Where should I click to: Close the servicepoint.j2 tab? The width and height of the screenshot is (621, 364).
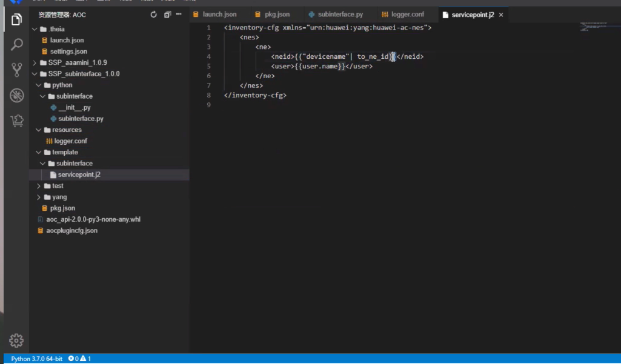[x=501, y=15]
